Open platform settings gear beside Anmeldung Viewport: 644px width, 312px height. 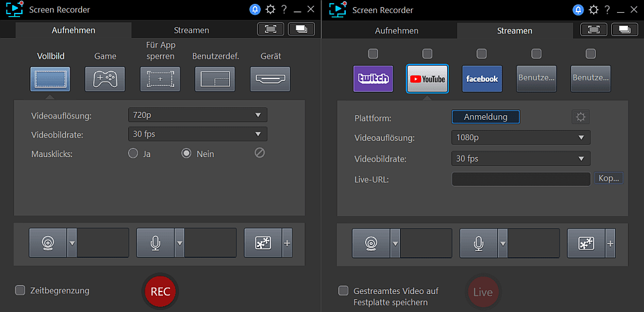pyautogui.click(x=581, y=117)
